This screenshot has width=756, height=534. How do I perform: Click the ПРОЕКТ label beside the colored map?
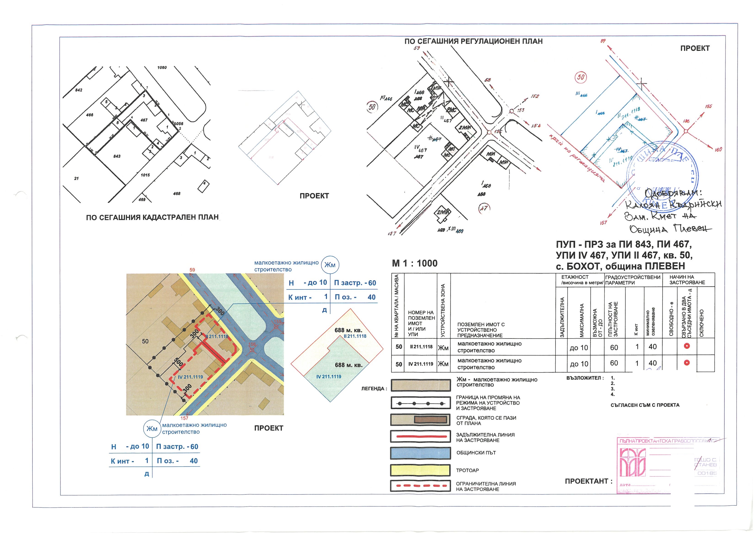[269, 428]
